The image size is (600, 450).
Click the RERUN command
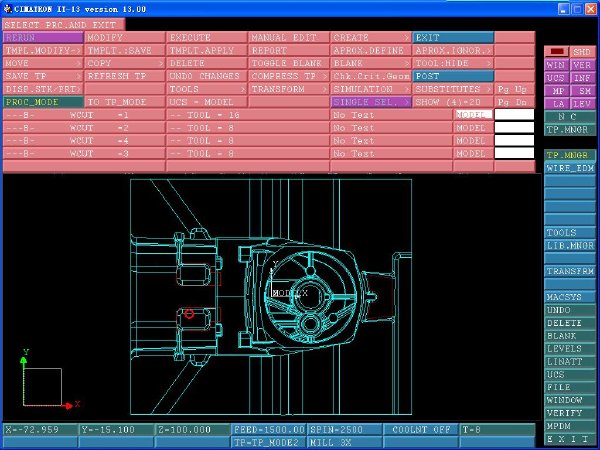[x=43, y=38]
